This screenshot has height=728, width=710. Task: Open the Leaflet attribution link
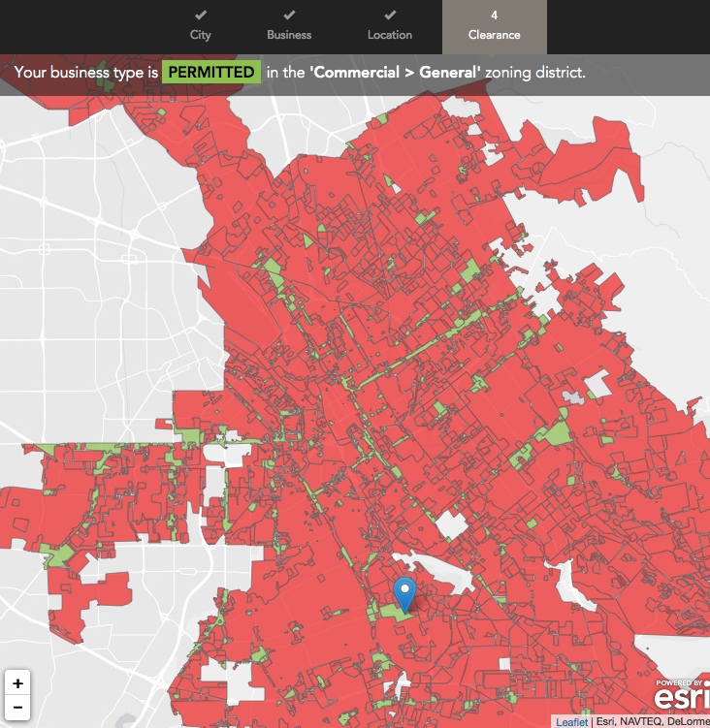click(571, 722)
